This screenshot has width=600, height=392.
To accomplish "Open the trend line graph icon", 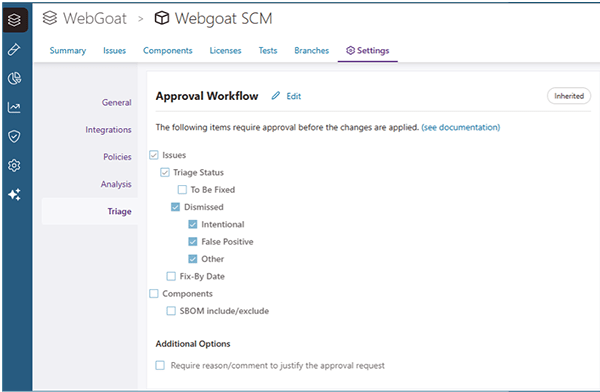I will pyautogui.click(x=14, y=108).
